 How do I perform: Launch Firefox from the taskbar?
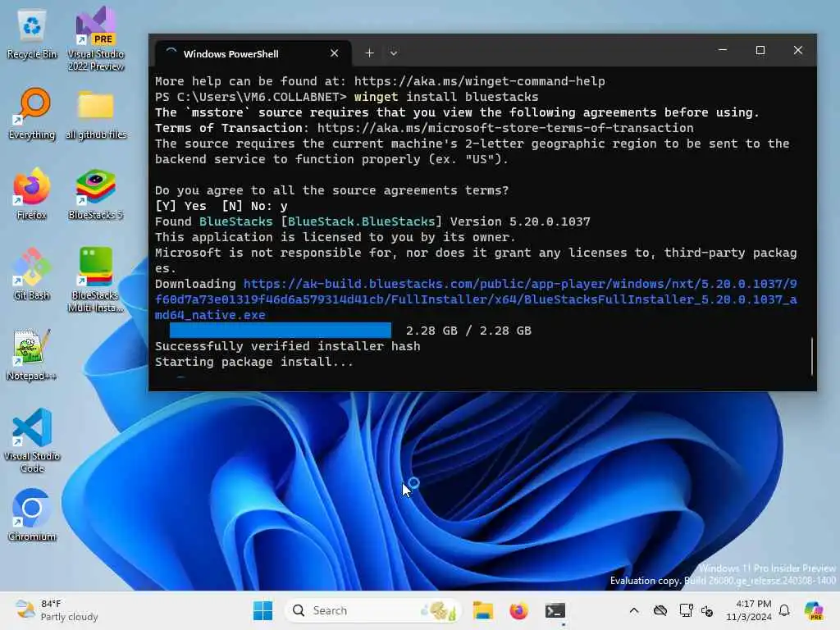pyautogui.click(x=518, y=610)
